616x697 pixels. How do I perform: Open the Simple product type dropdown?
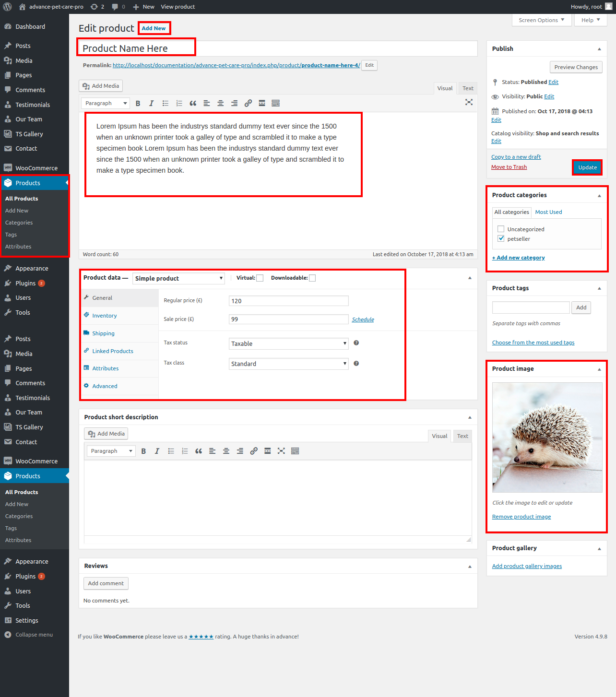pyautogui.click(x=178, y=279)
